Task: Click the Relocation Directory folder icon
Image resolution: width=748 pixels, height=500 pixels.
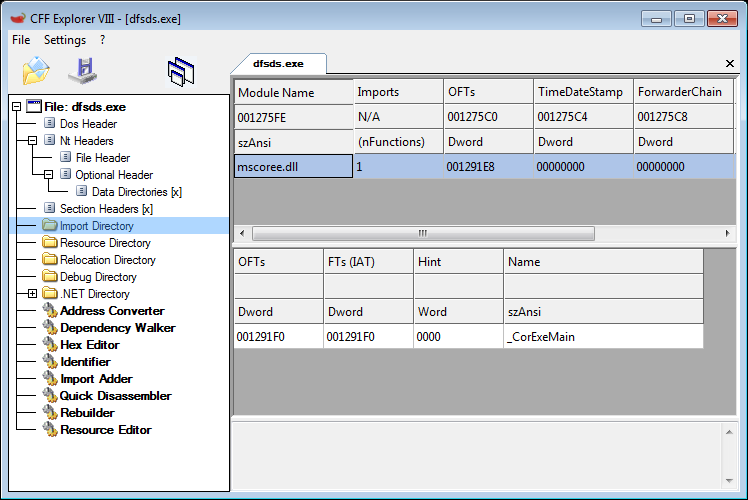Action: point(50,260)
